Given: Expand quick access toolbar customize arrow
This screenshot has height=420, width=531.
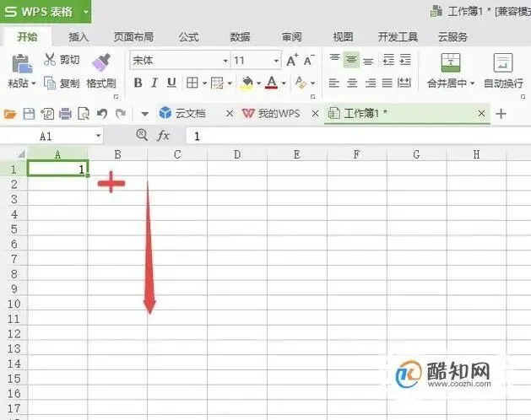Looking at the screenshot, I should pyautogui.click(x=145, y=114).
